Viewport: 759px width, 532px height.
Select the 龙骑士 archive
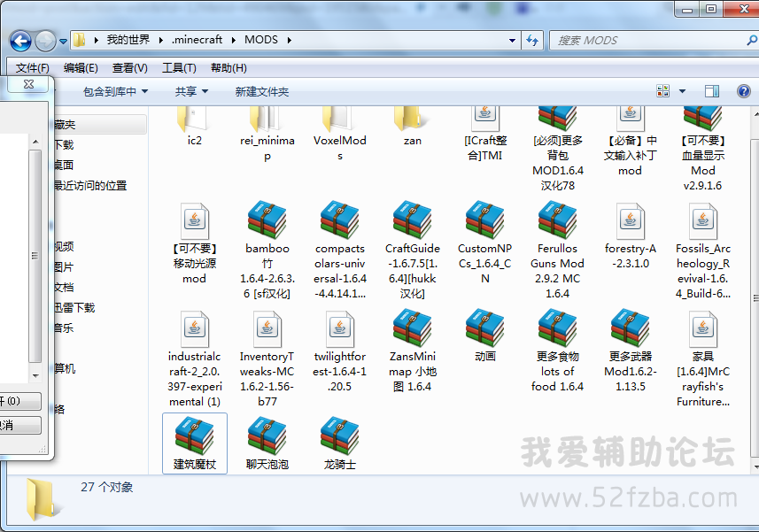click(340, 443)
